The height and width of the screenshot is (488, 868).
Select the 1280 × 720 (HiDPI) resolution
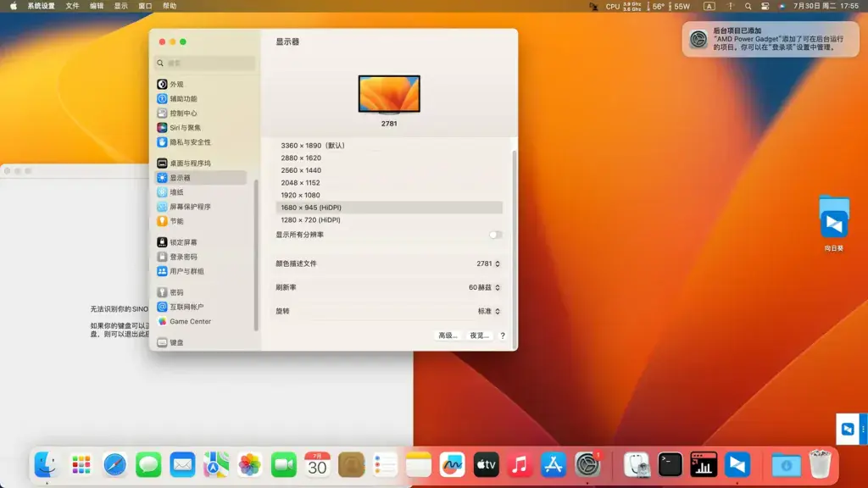(389, 220)
